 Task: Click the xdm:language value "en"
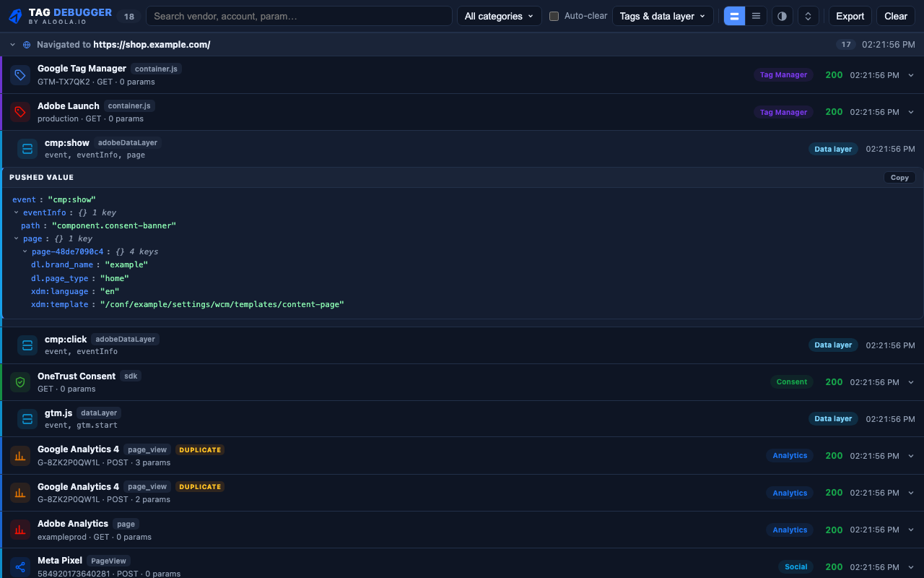(x=110, y=291)
